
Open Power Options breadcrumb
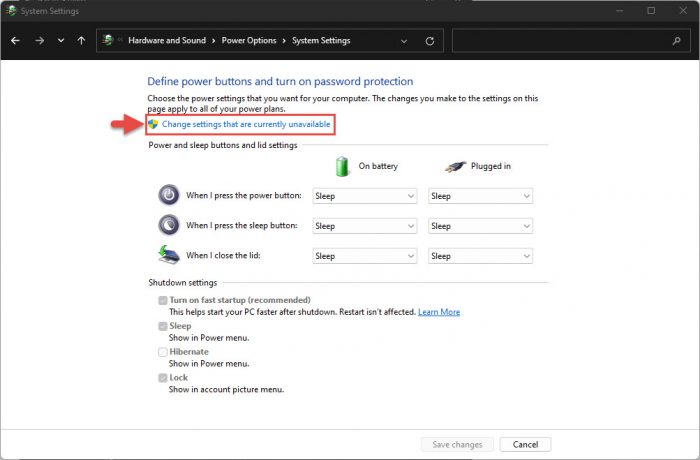[x=249, y=41]
